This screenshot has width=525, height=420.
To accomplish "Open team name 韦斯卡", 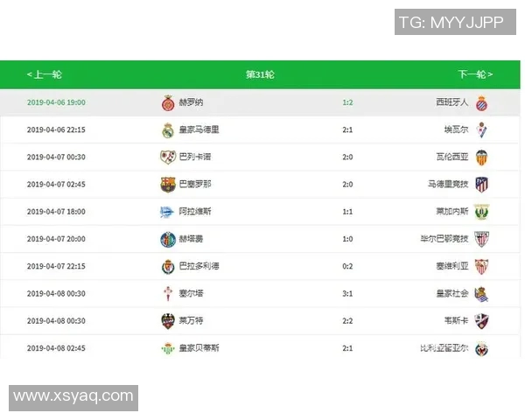I will click(456, 320).
